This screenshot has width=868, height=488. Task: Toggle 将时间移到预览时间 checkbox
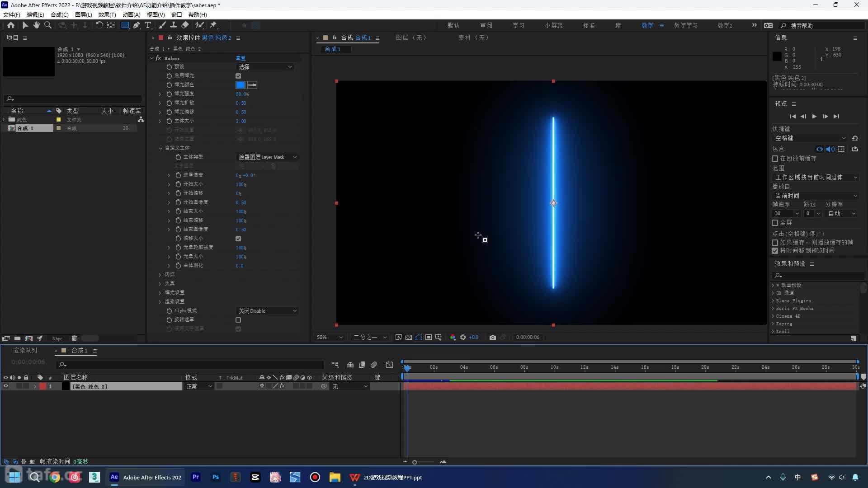click(775, 251)
